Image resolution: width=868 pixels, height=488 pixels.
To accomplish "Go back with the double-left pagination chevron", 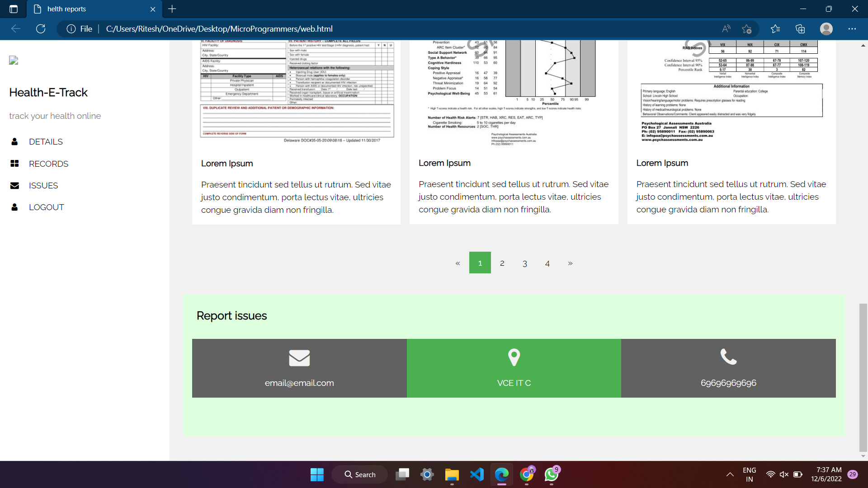I will point(458,263).
